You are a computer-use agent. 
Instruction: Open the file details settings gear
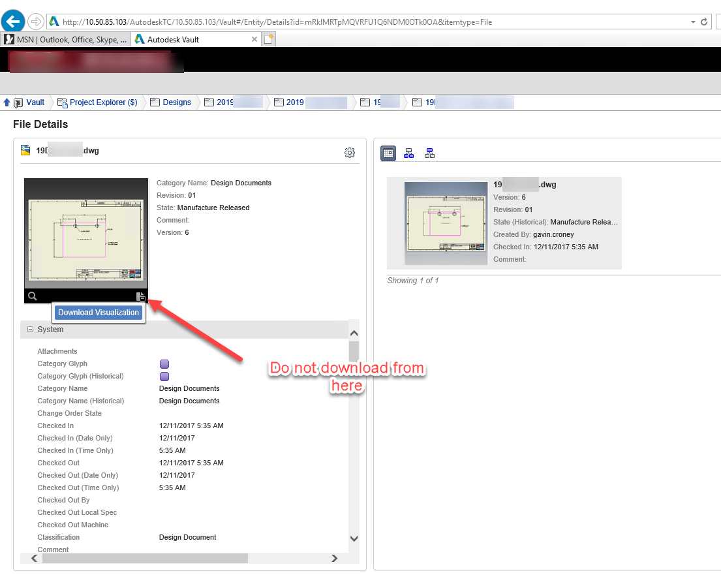[x=350, y=153]
